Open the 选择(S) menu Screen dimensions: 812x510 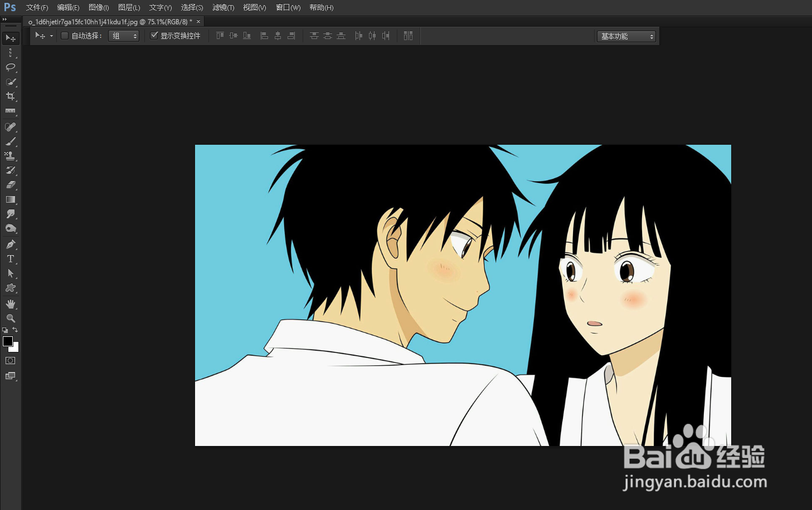(192, 7)
